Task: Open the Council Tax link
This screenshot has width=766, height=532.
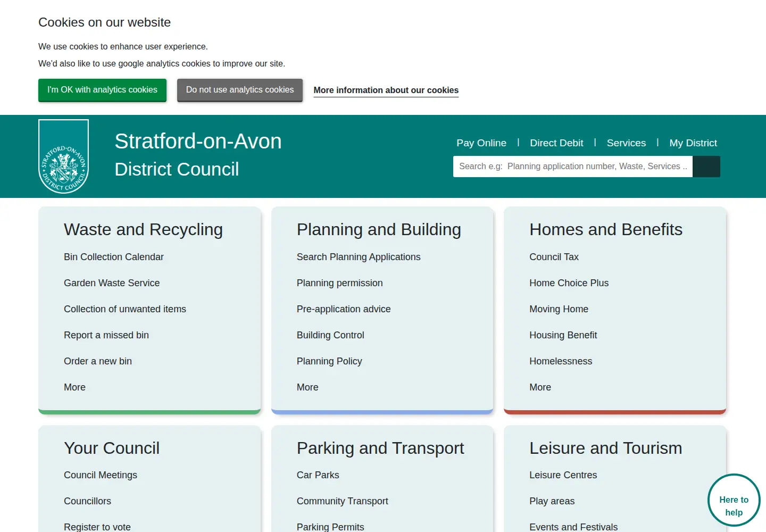Action: pos(554,257)
